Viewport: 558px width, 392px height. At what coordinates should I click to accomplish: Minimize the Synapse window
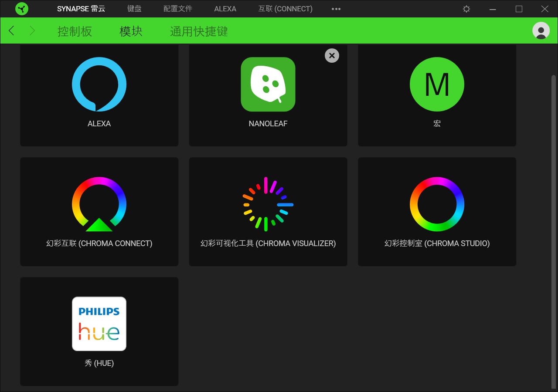[x=493, y=9]
